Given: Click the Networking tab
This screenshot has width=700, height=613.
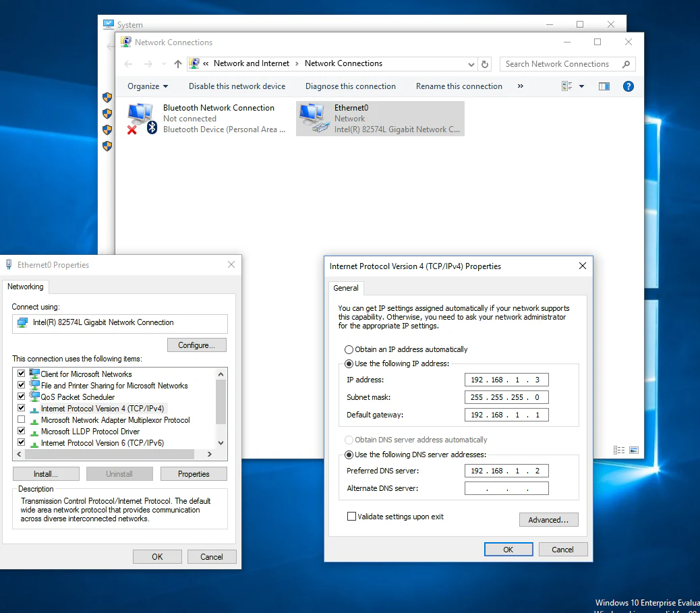Looking at the screenshot, I should [26, 287].
